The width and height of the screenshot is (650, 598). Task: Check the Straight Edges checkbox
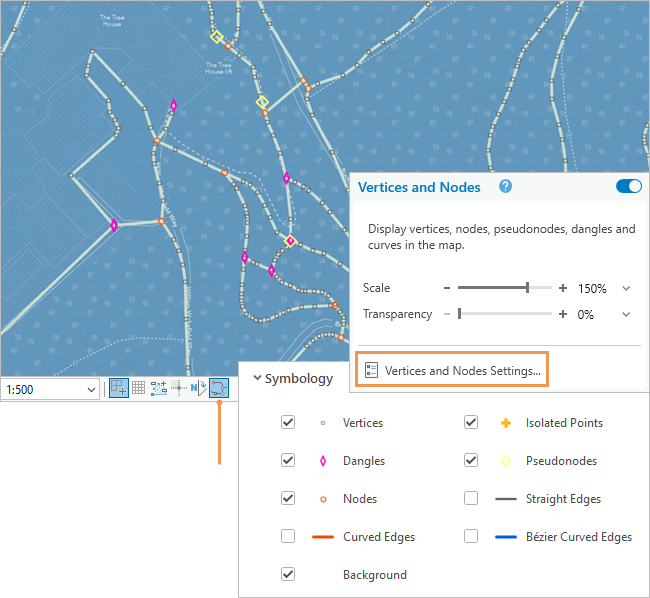pyautogui.click(x=471, y=499)
